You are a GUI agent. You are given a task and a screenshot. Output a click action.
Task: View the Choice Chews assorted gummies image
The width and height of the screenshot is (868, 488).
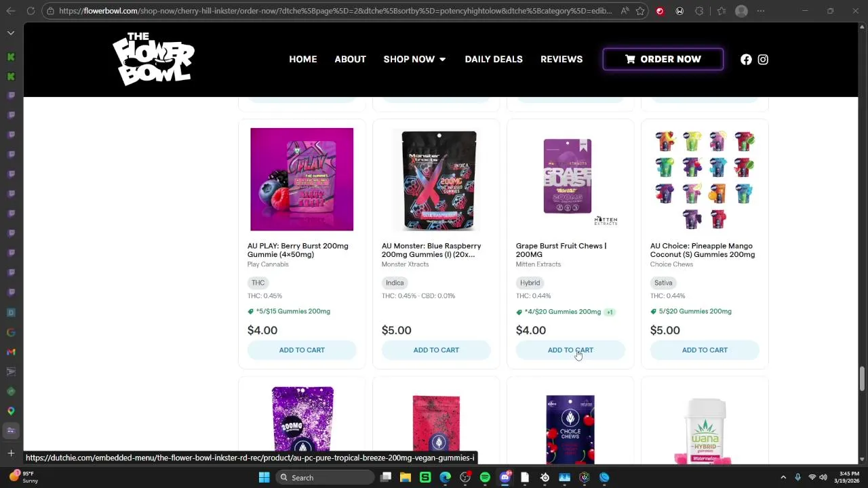point(705,179)
